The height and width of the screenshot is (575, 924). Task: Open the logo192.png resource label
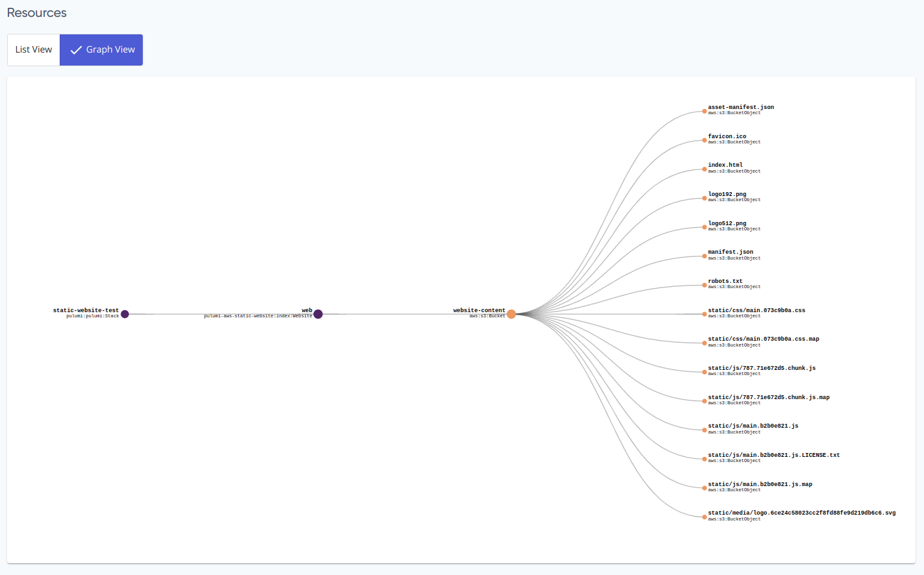(x=727, y=194)
